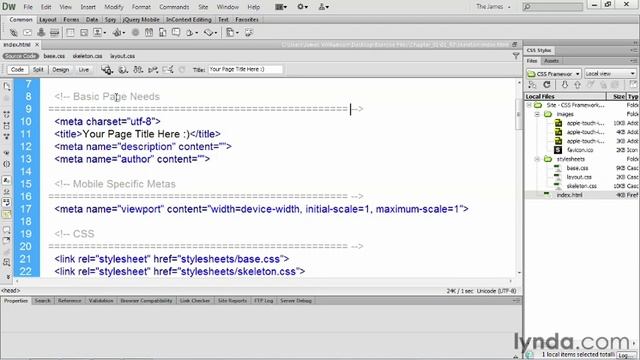Image resolution: width=640 pixels, height=360 pixels.
Task: Click the Date insert icon
Action: 149,33
